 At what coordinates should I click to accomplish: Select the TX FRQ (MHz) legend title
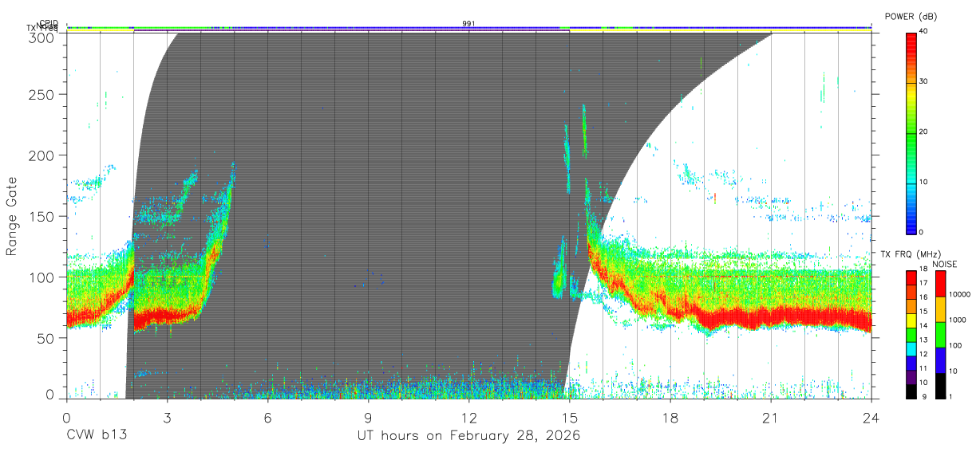pos(911,254)
